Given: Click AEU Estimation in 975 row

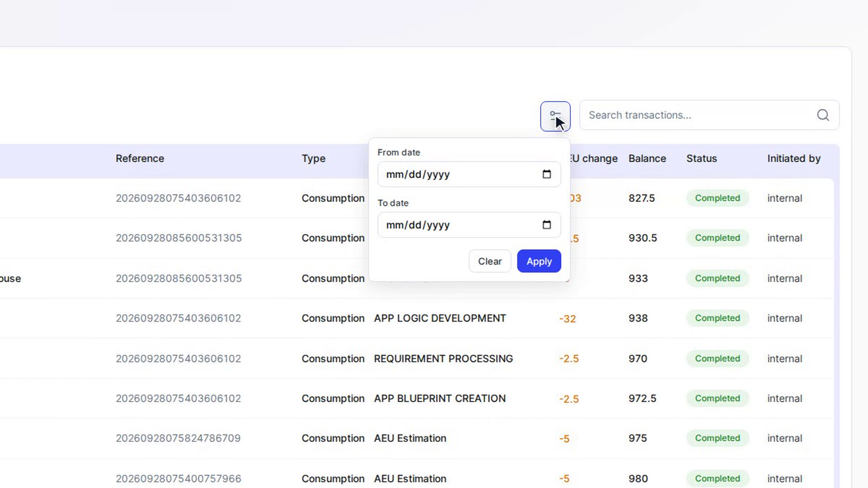Looking at the screenshot, I should (x=410, y=438).
